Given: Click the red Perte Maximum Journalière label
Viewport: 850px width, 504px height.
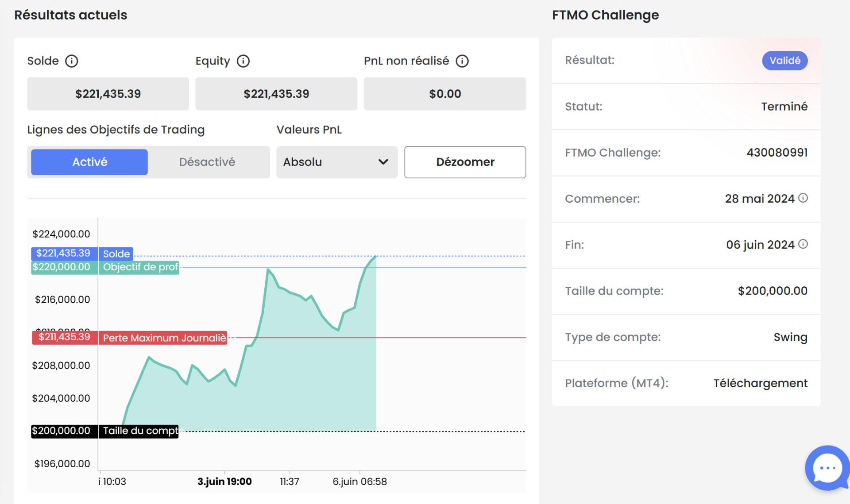Looking at the screenshot, I should tap(163, 338).
